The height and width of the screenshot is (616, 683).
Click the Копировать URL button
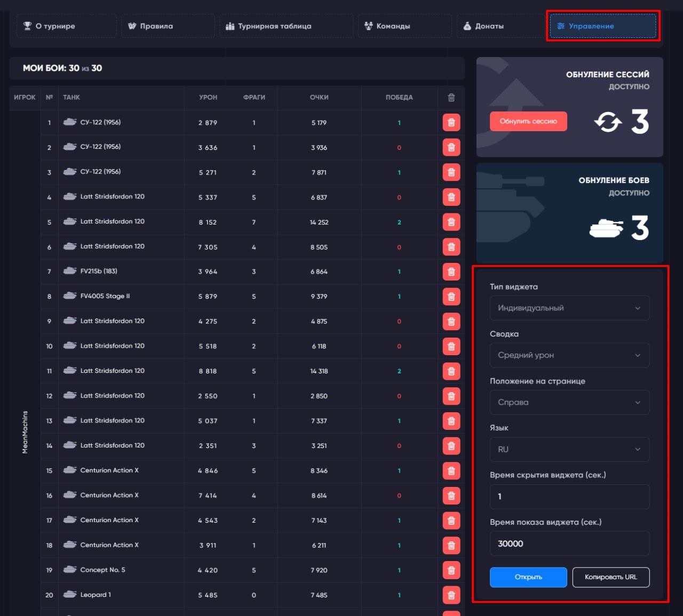[611, 577]
